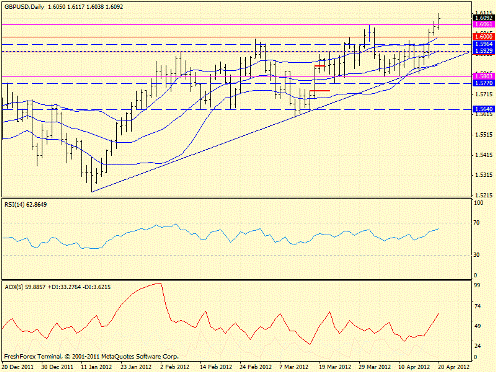The height and width of the screenshot is (372, 496).
Task: Click the 23 Jan 2012 date label
Action: point(137,367)
